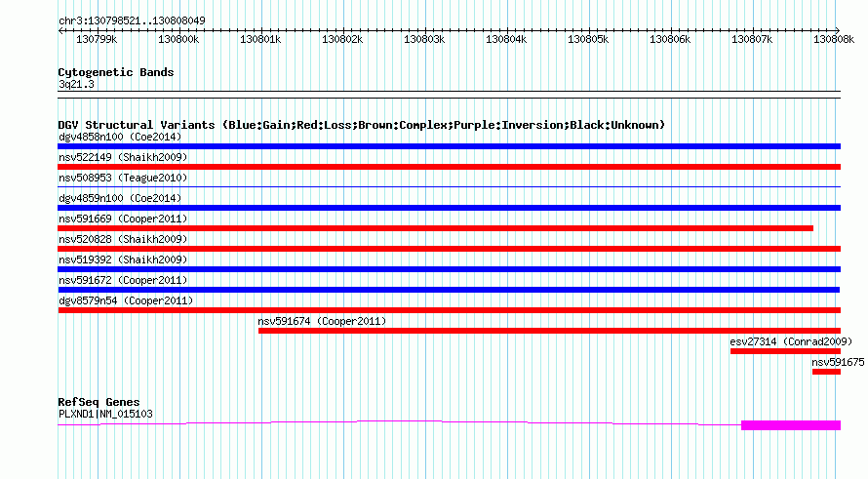Click ruler position 130803k
868x479 pixels.
[x=424, y=39]
